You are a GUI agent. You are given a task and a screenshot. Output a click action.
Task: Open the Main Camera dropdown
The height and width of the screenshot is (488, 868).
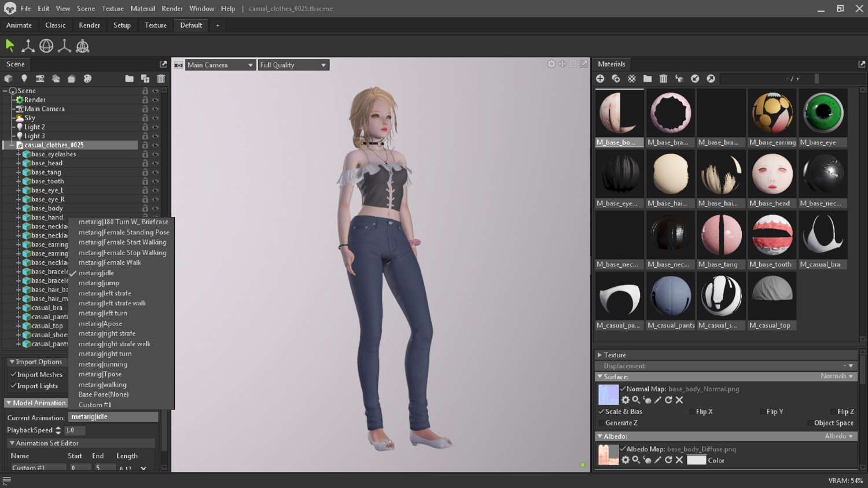click(x=219, y=65)
